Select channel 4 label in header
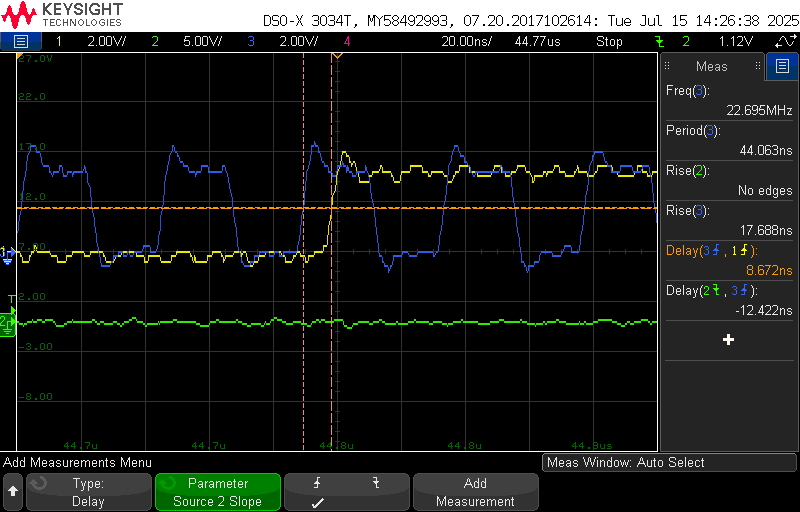The height and width of the screenshot is (512, 800). (x=347, y=41)
